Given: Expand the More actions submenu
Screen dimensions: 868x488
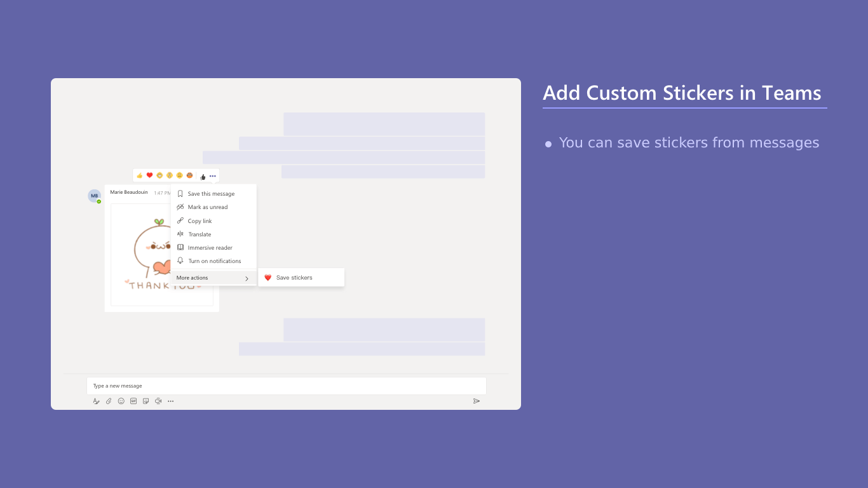Looking at the screenshot, I should coord(214,278).
